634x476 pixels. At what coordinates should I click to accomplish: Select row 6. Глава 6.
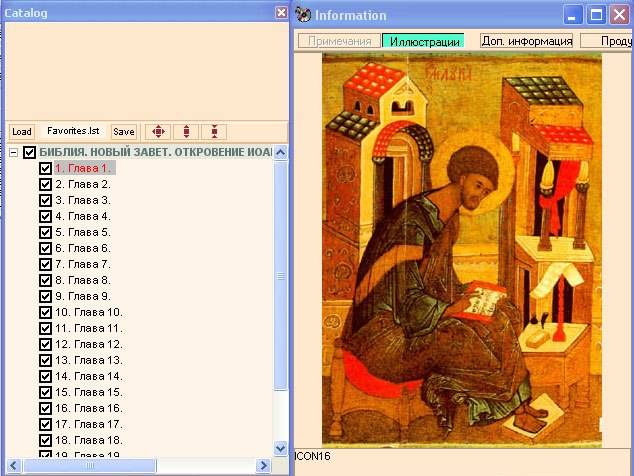[83, 248]
